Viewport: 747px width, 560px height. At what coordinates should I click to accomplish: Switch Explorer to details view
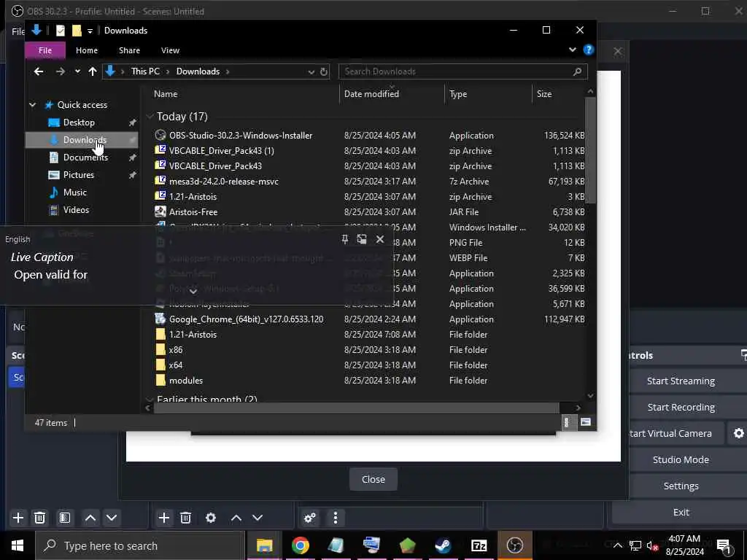click(566, 422)
